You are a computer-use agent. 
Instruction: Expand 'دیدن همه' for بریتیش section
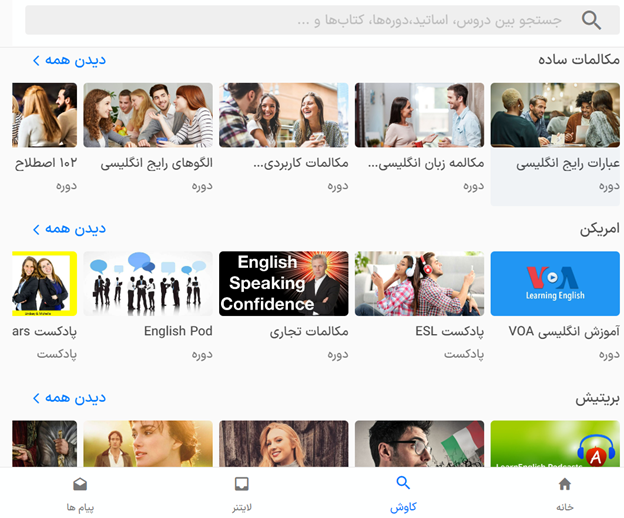[x=69, y=398]
